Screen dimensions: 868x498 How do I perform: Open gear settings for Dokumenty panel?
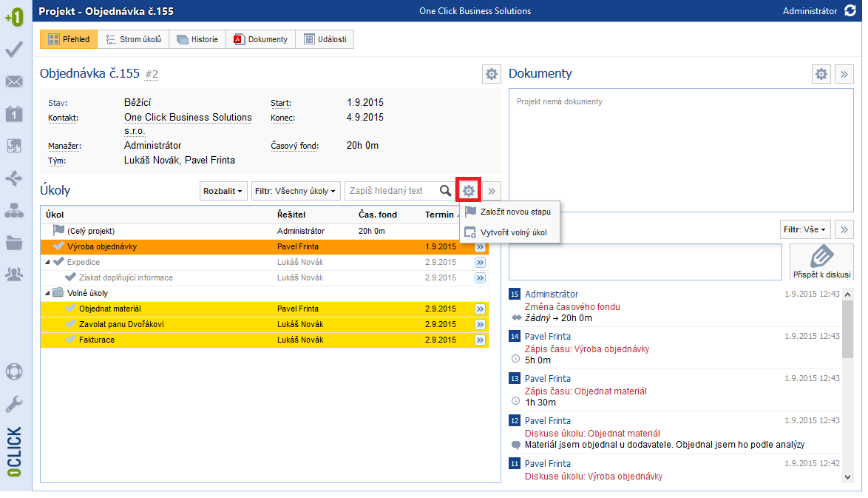pos(821,74)
